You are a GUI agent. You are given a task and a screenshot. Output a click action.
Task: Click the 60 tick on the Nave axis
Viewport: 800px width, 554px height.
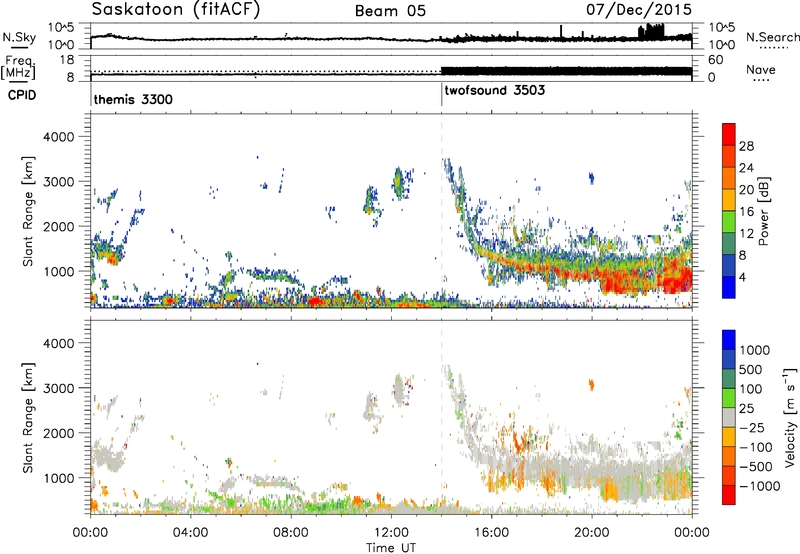coord(716,60)
